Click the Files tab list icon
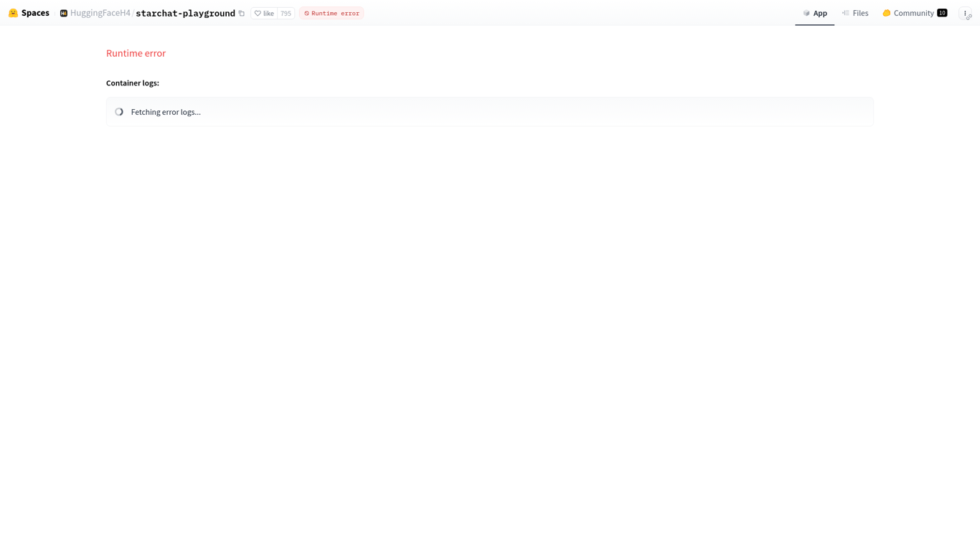The width and height of the screenshot is (980, 551). pyautogui.click(x=846, y=13)
